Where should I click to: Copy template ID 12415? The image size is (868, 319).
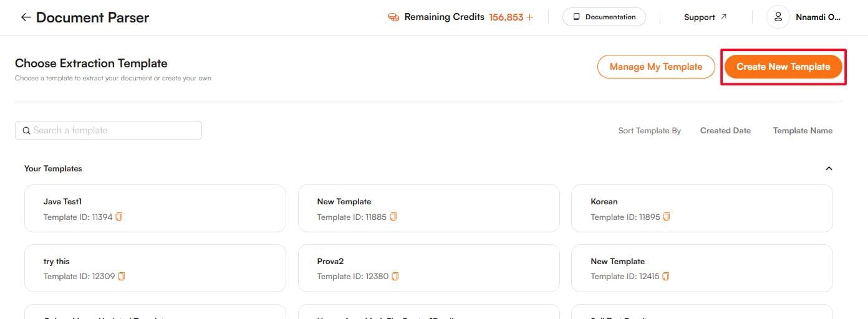(667, 276)
